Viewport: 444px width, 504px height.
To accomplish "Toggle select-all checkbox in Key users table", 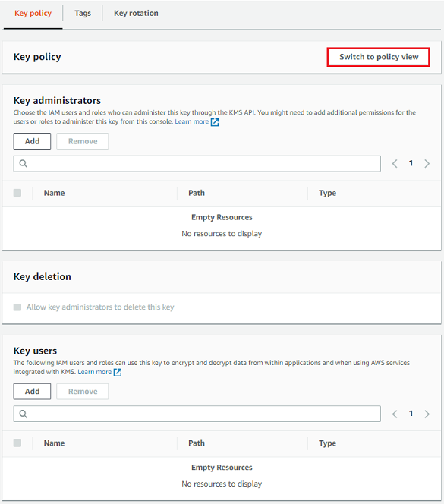I will tap(17, 443).
